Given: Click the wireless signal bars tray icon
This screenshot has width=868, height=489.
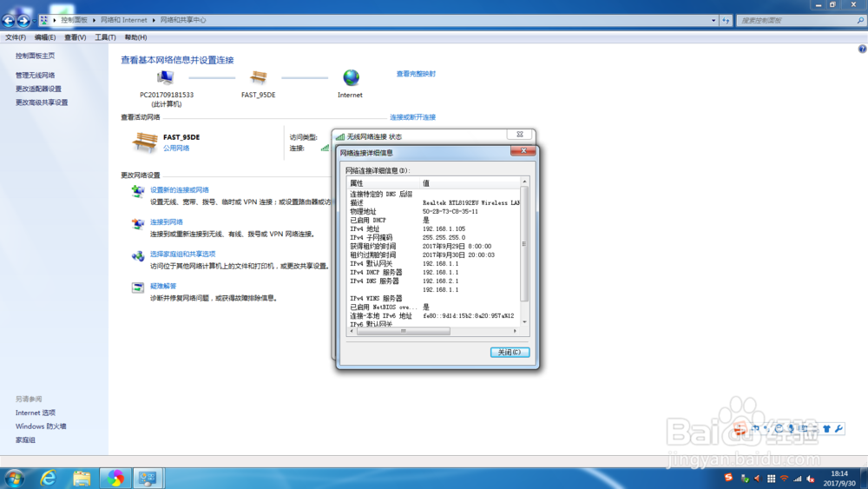Looking at the screenshot, I should coord(797,479).
